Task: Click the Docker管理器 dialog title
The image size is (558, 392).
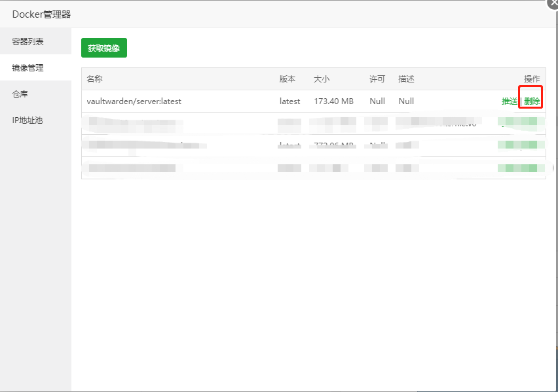Action: [x=41, y=14]
